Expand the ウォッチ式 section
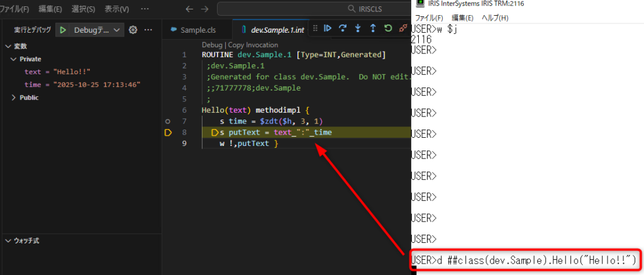The width and height of the screenshot is (644, 275). click(x=8, y=240)
